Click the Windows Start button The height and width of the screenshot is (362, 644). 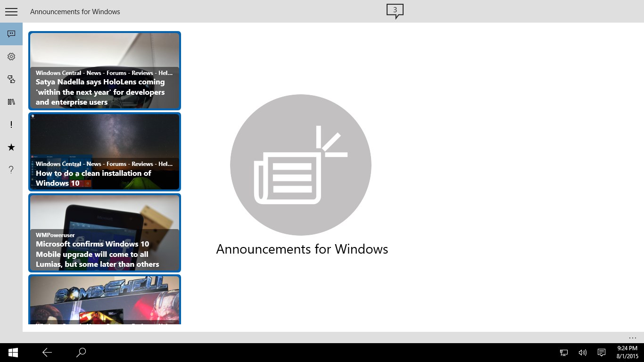[13, 353]
